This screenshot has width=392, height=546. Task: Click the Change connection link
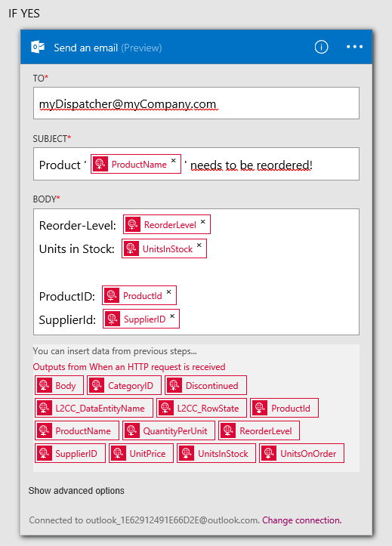tap(302, 520)
